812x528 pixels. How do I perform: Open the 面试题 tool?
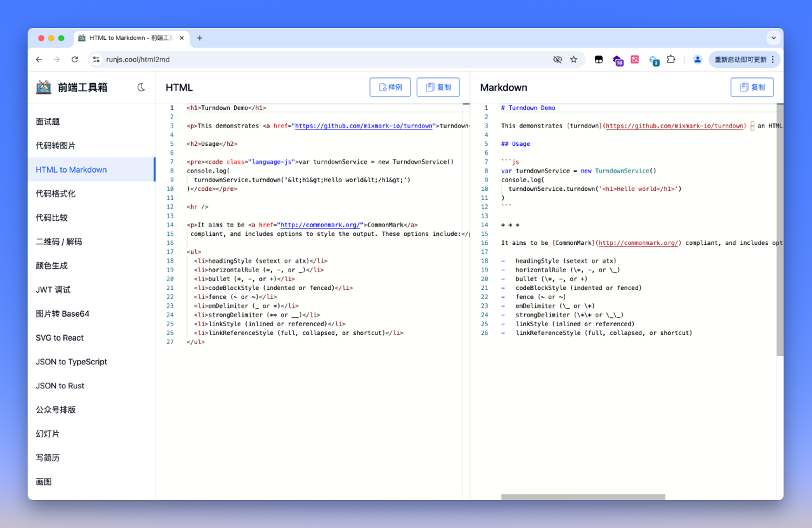tap(91, 122)
